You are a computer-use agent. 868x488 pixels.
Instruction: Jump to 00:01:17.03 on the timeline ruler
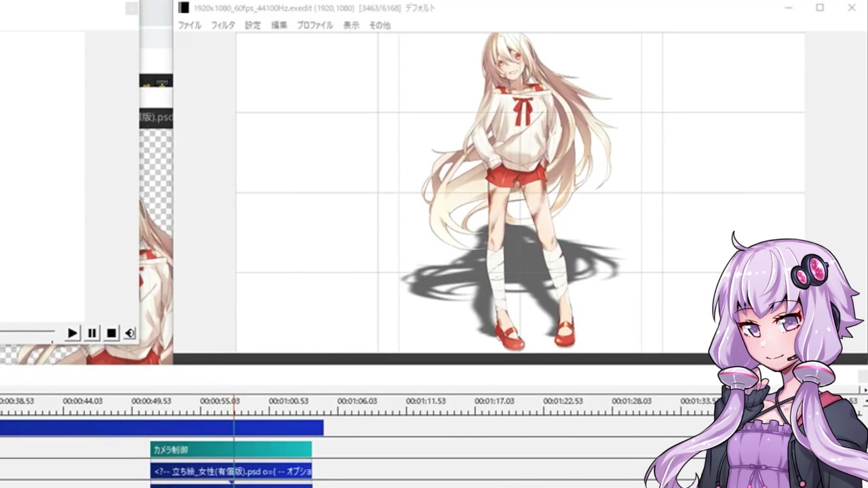pyautogui.click(x=494, y=401)
